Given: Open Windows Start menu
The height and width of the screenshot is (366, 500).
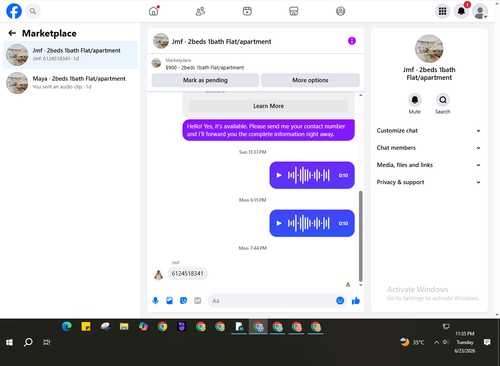Looking at the screenshot, I should click(9, 342).
